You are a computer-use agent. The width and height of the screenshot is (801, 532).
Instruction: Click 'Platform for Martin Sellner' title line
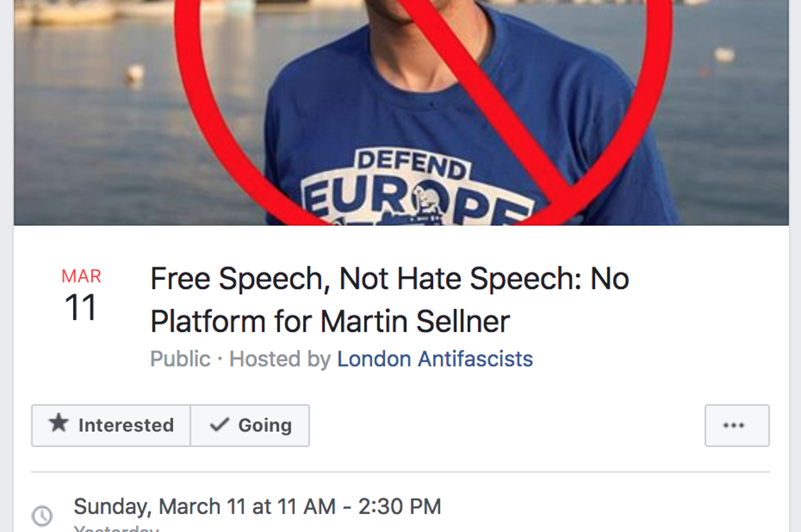point(330,322)
